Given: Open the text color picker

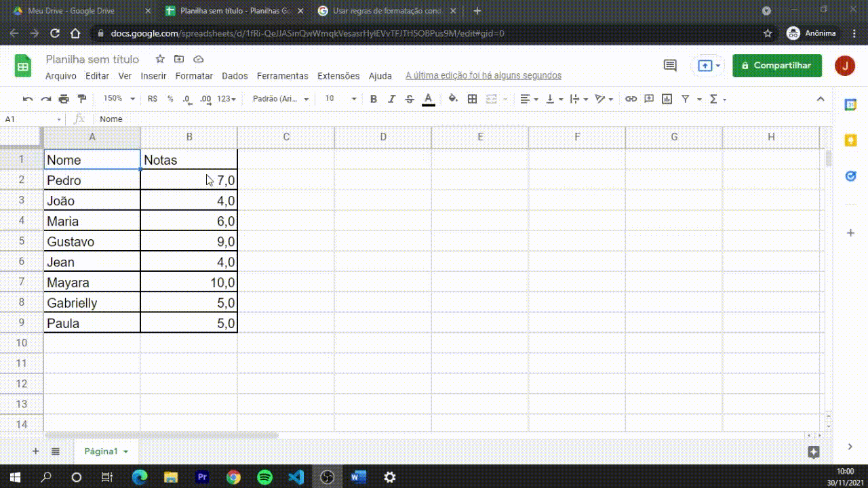Looking at the screenshot, I should click(x=428, y=99).
